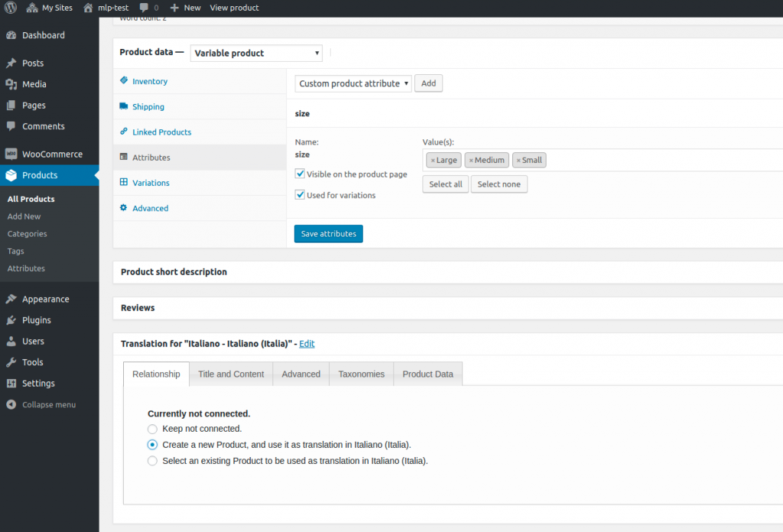The width and height of the screenshot is (783, 532).
Task: Uncheck Visible on the product page
Action: (301, 174)
